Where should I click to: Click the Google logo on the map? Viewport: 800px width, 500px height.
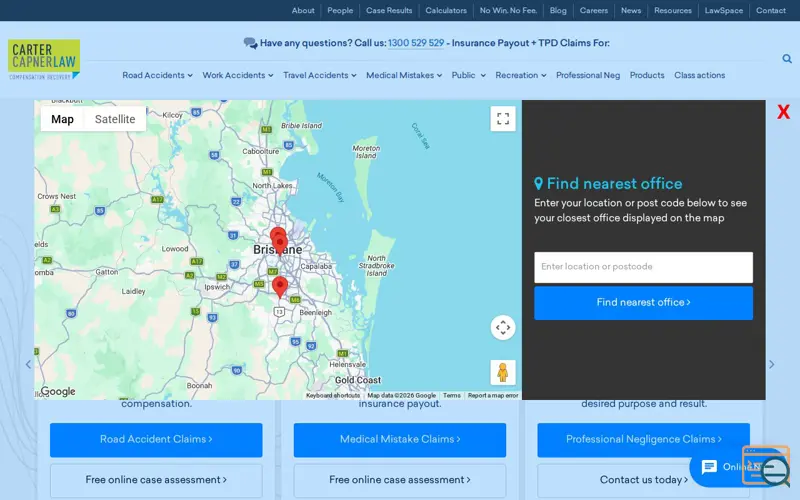click(58, 391)
